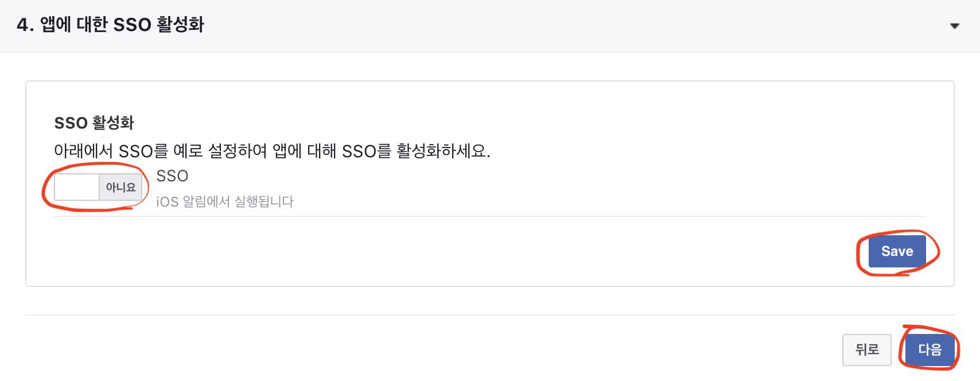Go back with the 뒤로 button
Viewport: 980px width, 381px height.
click(866, 349)
